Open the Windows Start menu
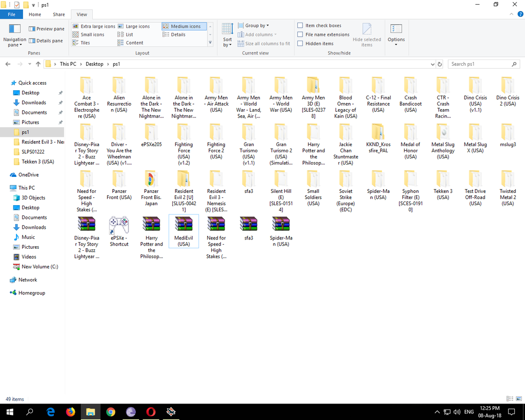The height and width of the screenshot is (420, 525). click(10, 412)
